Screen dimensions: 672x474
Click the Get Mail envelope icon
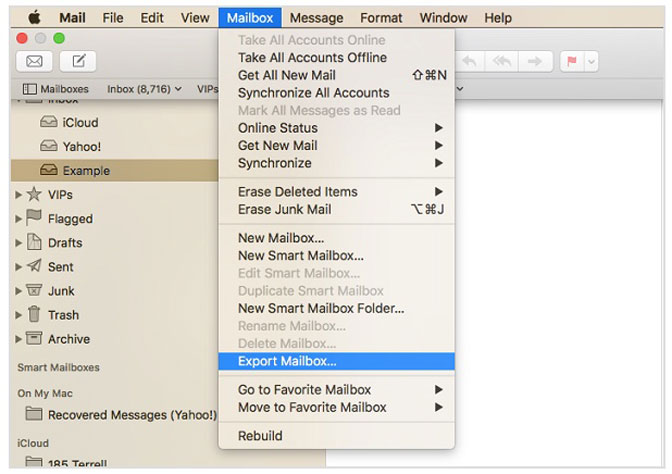coord(34,61)
